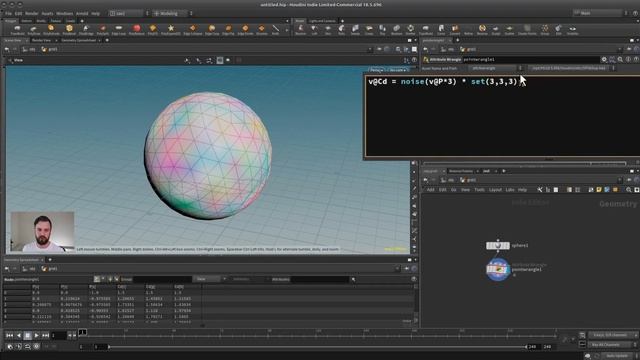Image resolution: width=640 pixels, height=360 pixels.
Task: Select the Knife shelf tool
Action: point(276,30)
